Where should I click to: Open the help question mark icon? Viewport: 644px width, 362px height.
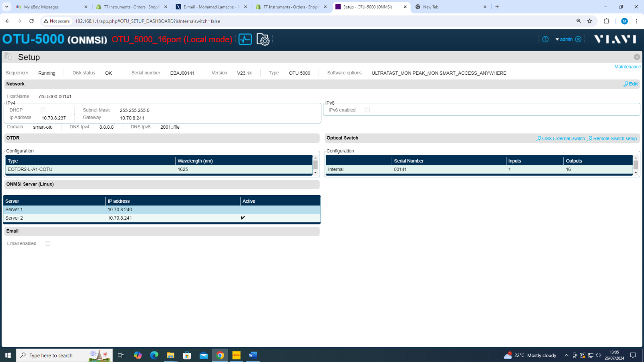click(x=545, y=39)
